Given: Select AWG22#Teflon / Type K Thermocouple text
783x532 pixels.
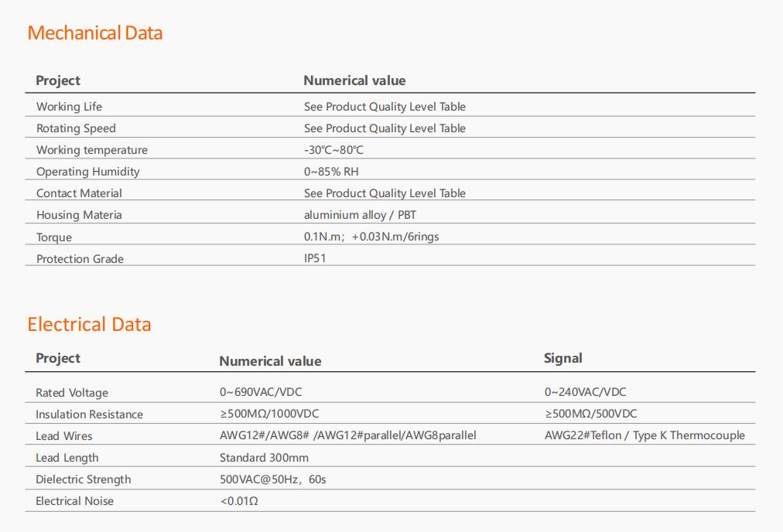Looking at the screenshot, I should (645, 435).
